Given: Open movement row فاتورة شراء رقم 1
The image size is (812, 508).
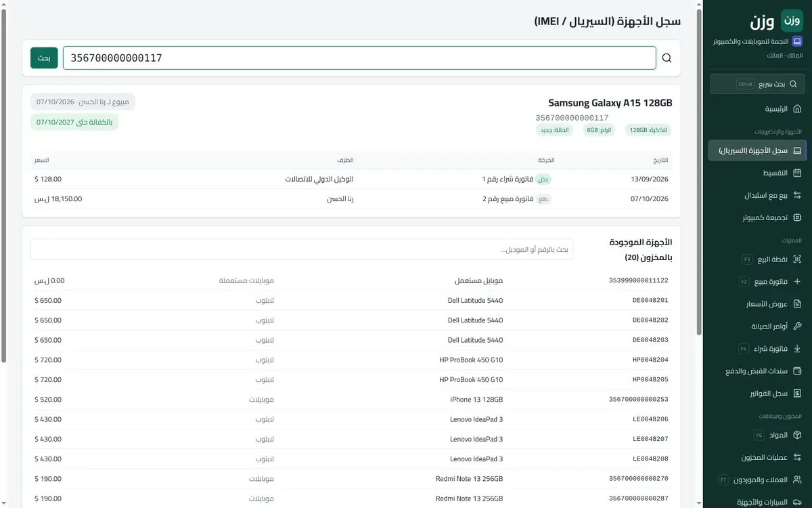Looking at the screenshot, I should 351,179.
